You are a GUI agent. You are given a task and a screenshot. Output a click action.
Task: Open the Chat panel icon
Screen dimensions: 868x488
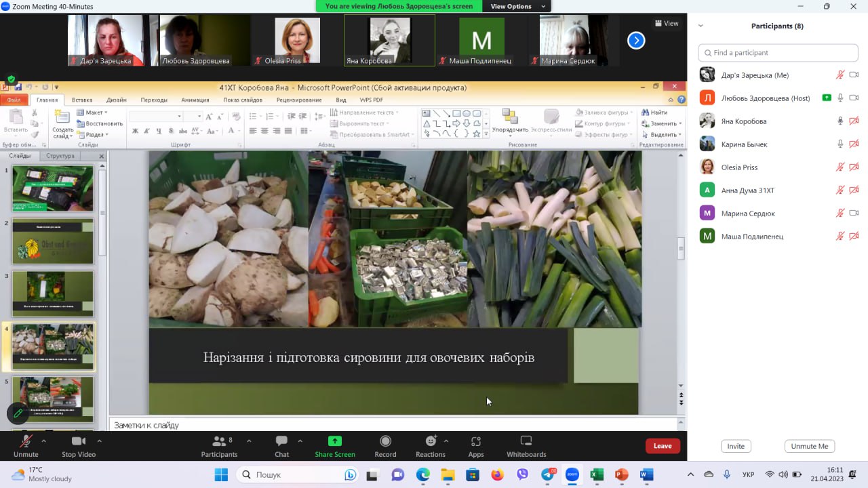click(x=281, y=442)
